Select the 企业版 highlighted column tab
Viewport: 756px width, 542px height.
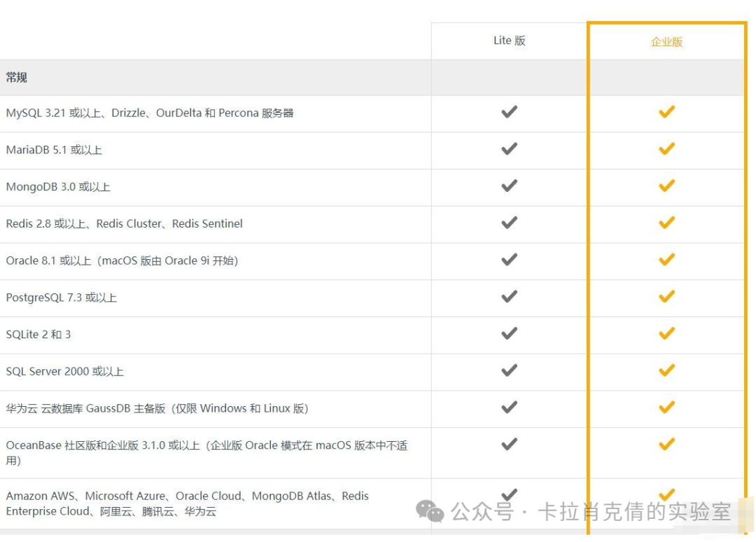pyautogui.click(x=666, y=41)
